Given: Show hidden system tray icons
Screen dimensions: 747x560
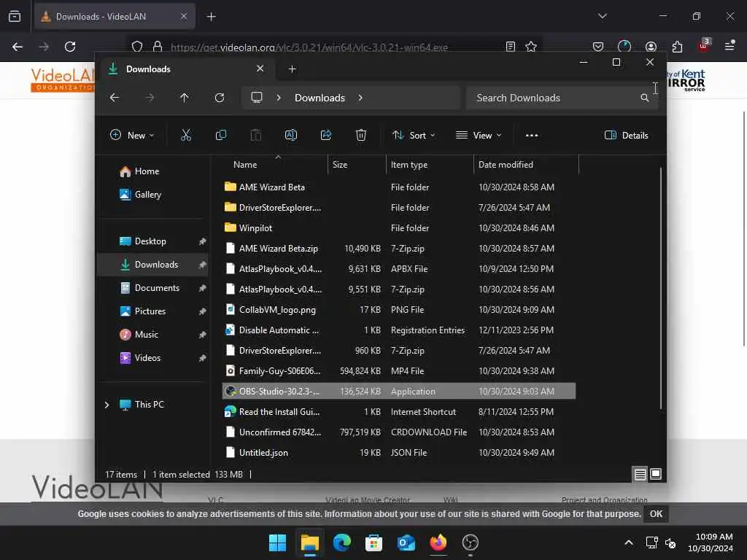Looking at the screenshot, I should pyautogui.click(x=629, y=542).
